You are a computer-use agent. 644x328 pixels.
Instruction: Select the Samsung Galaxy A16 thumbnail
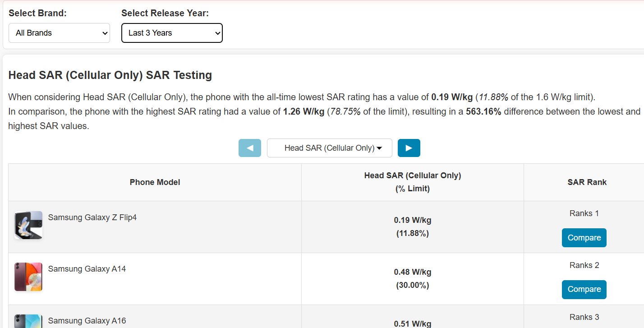click(x=28, y=321)
